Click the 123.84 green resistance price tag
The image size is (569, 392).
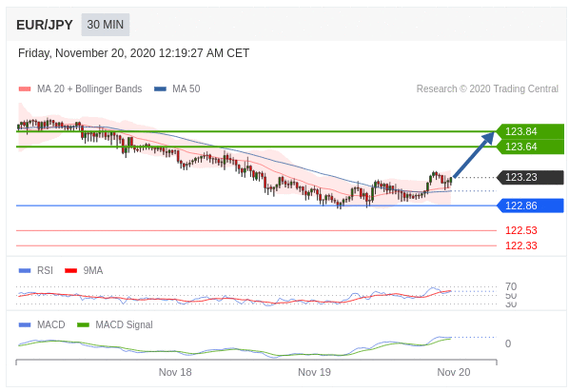pos(530,131)
